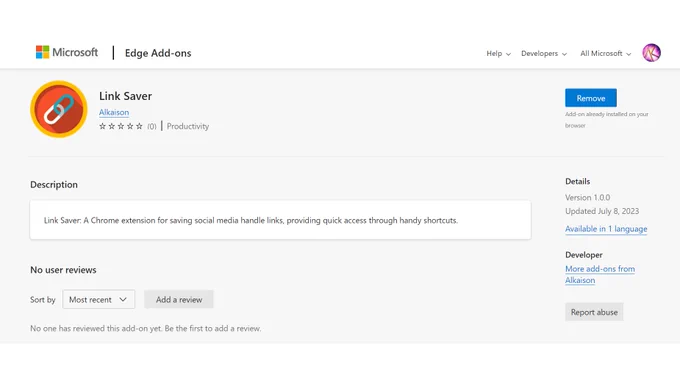This screenshot has width=680, height=383.
Task: Open the user profile avatar
Action: [x=651, y=53]
